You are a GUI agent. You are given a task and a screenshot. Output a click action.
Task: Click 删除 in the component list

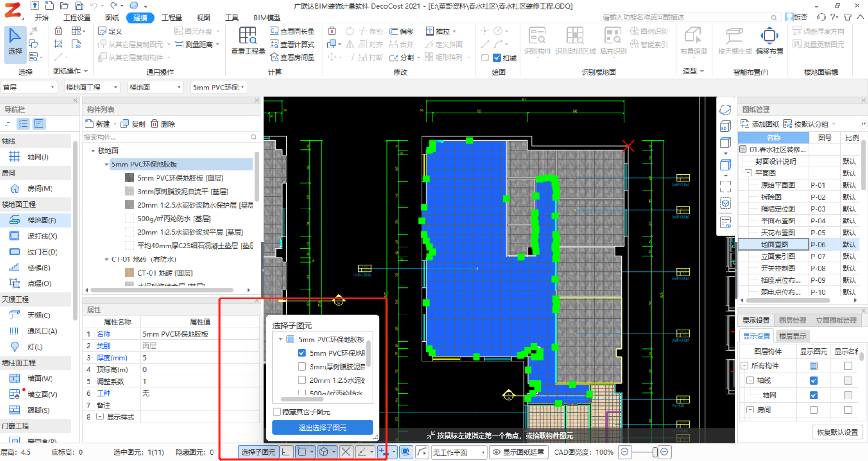pyautogui.click(x=163, y=124)
